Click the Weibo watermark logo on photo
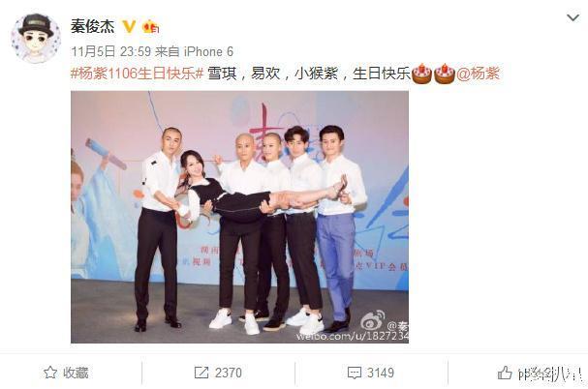The height and width of the screenshot is (389, 588). [x=372, y=320]
